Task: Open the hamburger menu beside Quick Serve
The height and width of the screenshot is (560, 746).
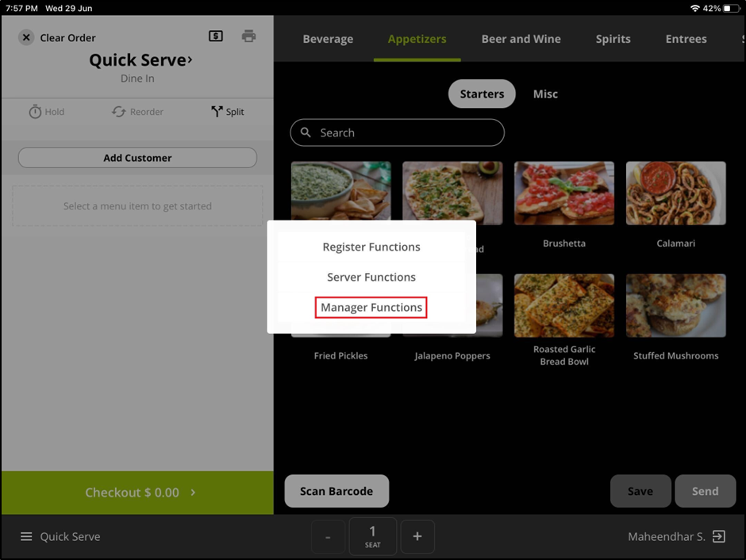Action: pyautogui.click(x=26, y=537)
